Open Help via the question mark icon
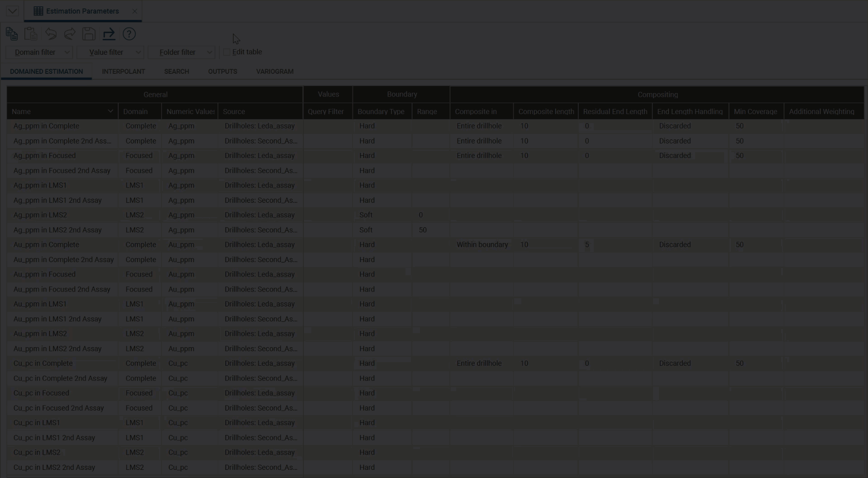 129,34
